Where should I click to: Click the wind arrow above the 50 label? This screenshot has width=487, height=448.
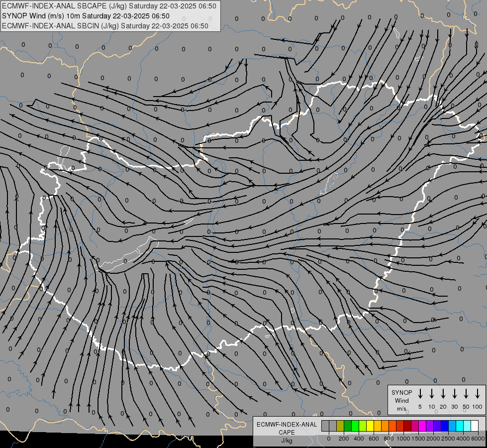tap(466, 394)
